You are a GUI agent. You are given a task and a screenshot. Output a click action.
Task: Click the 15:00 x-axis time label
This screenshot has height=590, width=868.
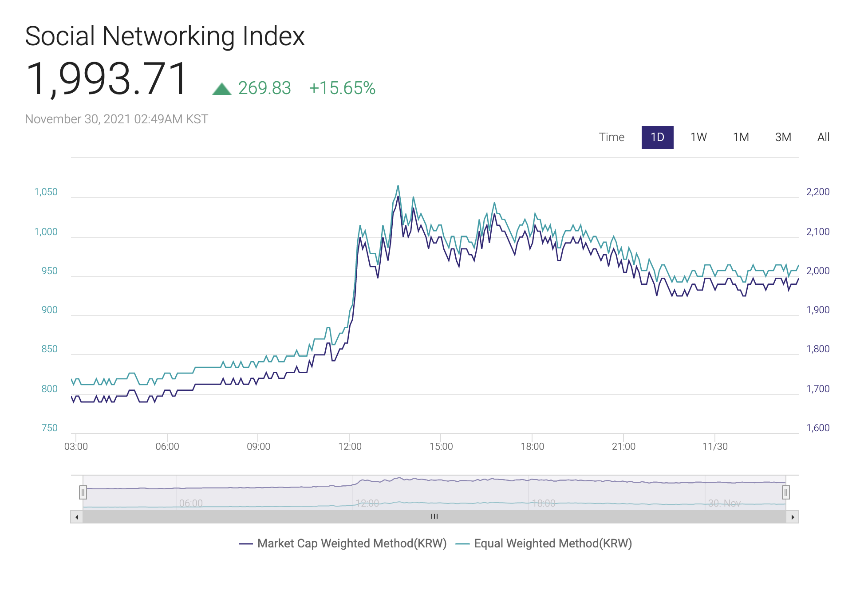[x=441, y=447]
